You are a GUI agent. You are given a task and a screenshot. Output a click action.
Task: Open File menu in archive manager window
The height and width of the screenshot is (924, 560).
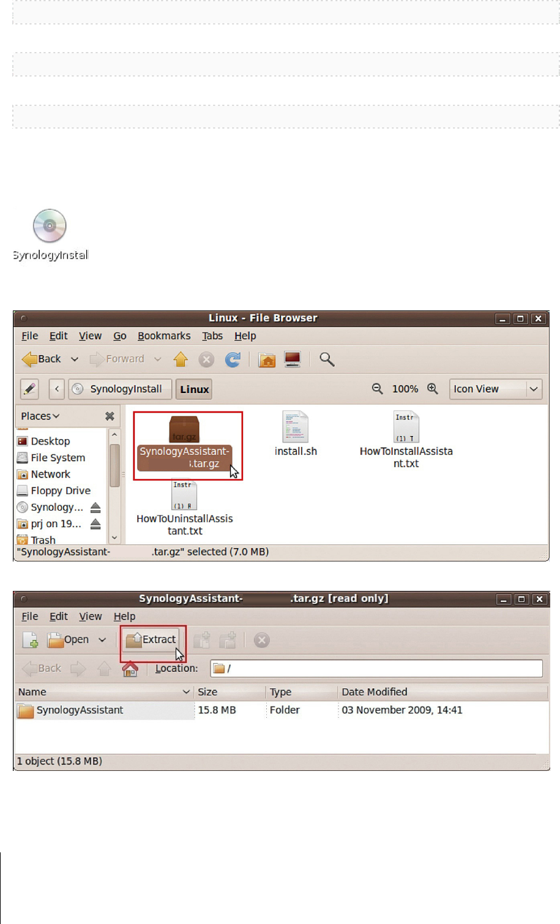[x=29, y=616]
